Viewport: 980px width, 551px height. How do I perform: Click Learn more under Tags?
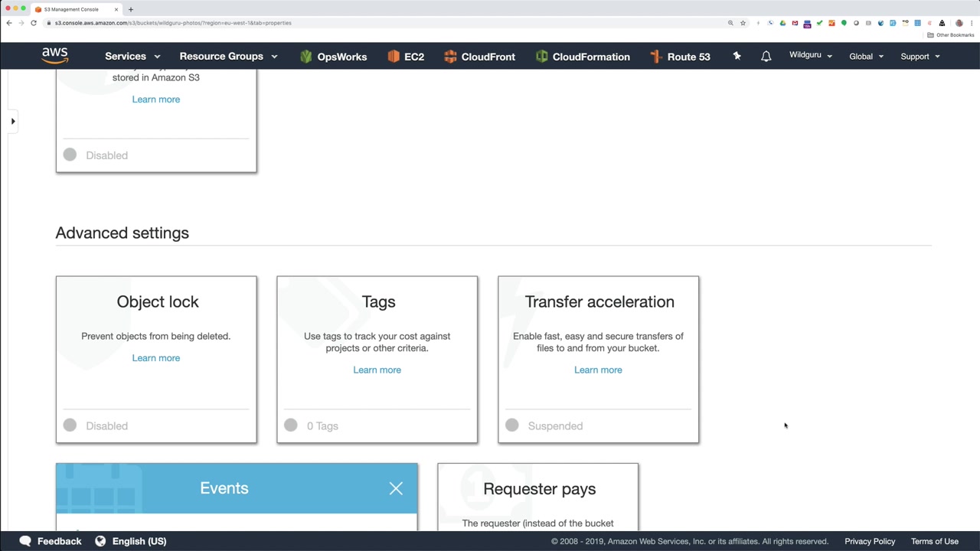coord(377,370)
